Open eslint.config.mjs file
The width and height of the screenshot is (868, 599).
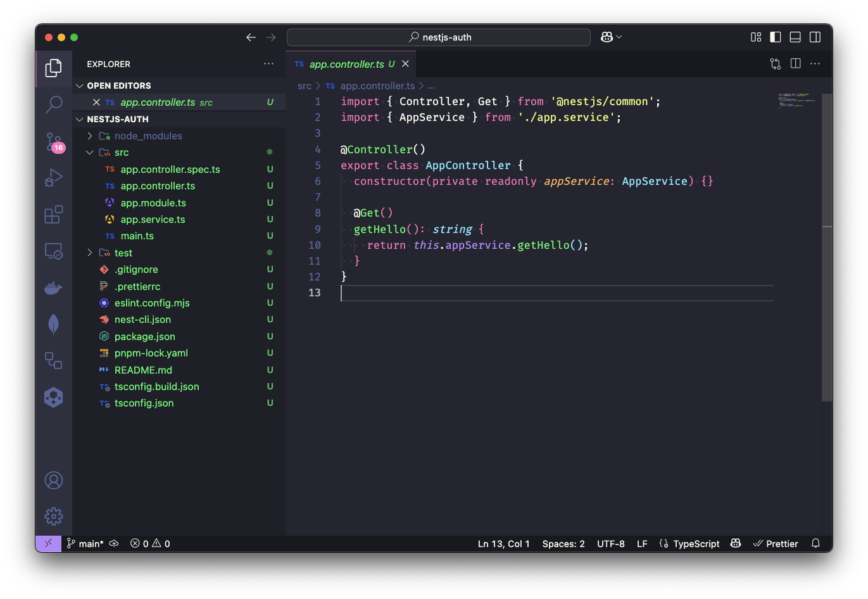[x=179, y=303]
